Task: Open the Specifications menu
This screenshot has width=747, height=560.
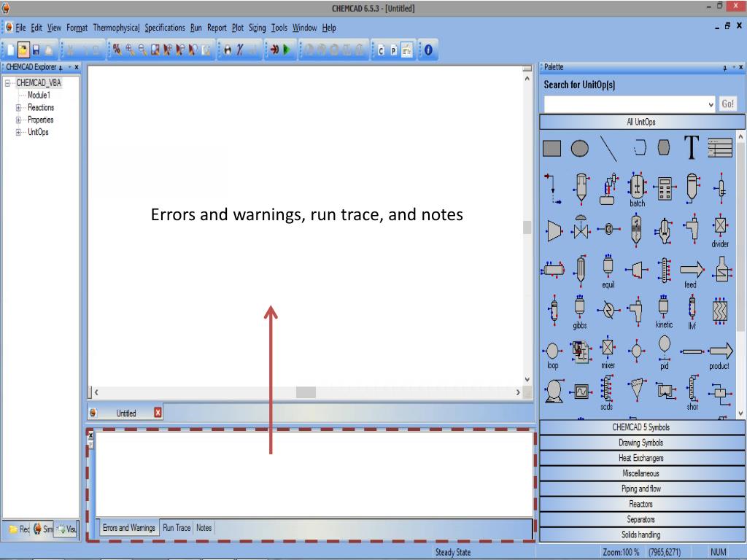Action: click(165, 28)
